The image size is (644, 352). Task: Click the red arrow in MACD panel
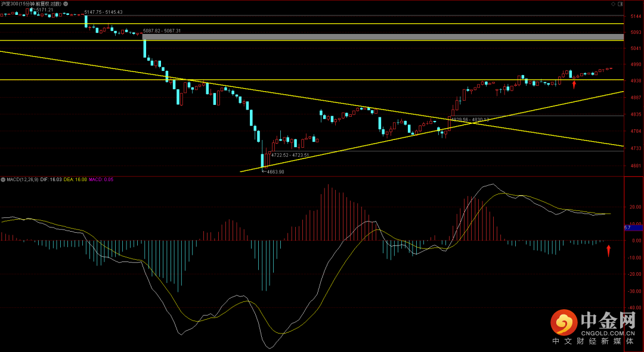pyautogui.click(x=608, y=251)
